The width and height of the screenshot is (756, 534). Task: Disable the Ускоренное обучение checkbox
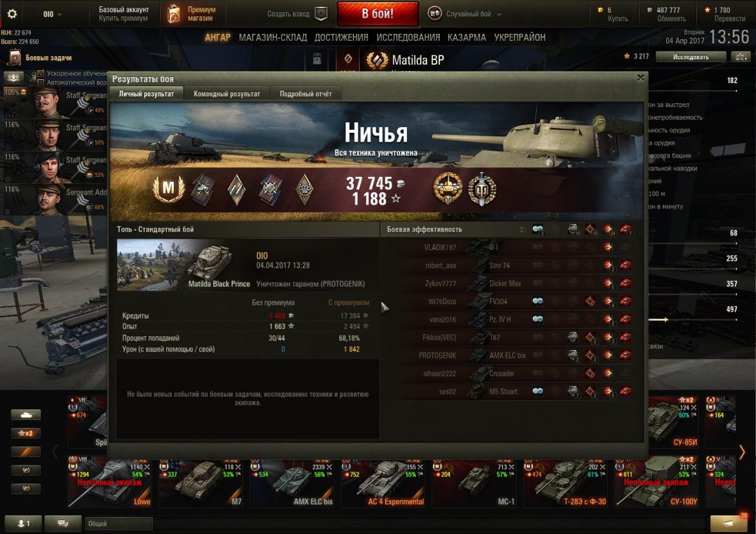tap(41, 74)
